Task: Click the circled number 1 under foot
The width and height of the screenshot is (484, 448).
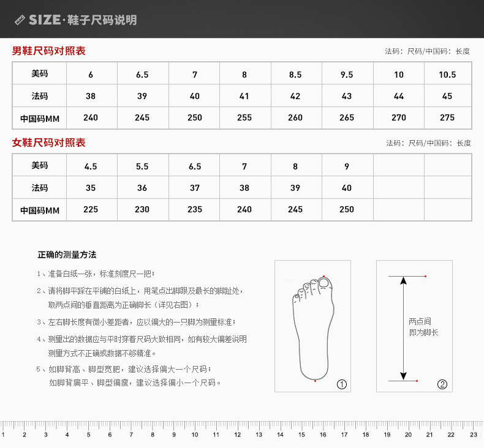Action: tap(342, 384)
